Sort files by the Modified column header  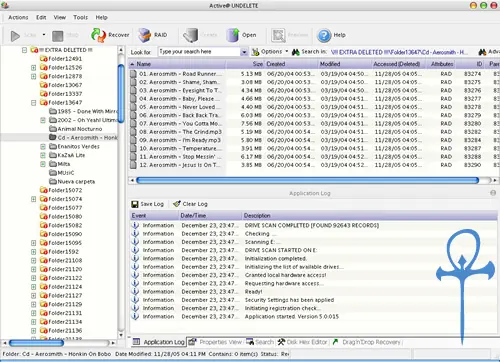click(x=344, y=64)
